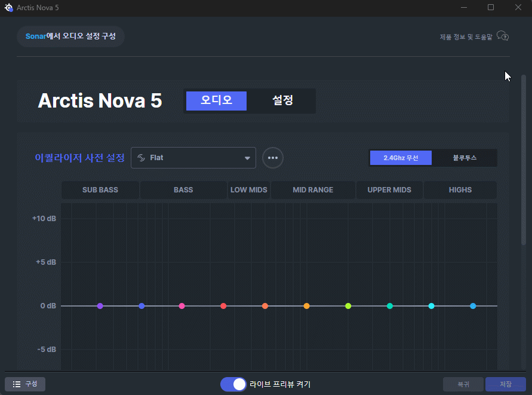
Task: Click the +10 dB axis label
Action: 44,218
